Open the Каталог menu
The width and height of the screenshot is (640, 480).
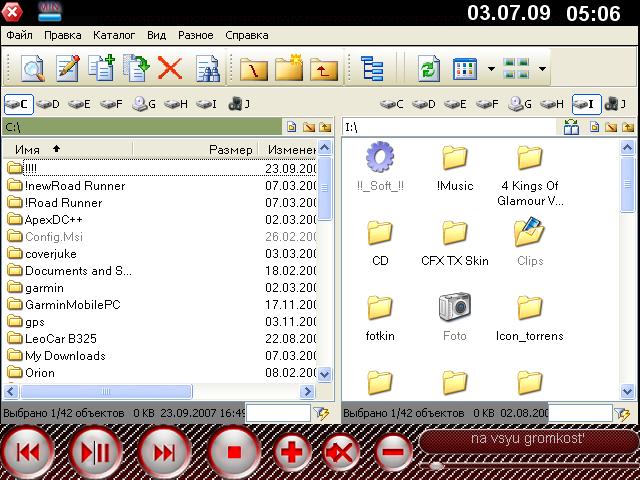(114, 35)
